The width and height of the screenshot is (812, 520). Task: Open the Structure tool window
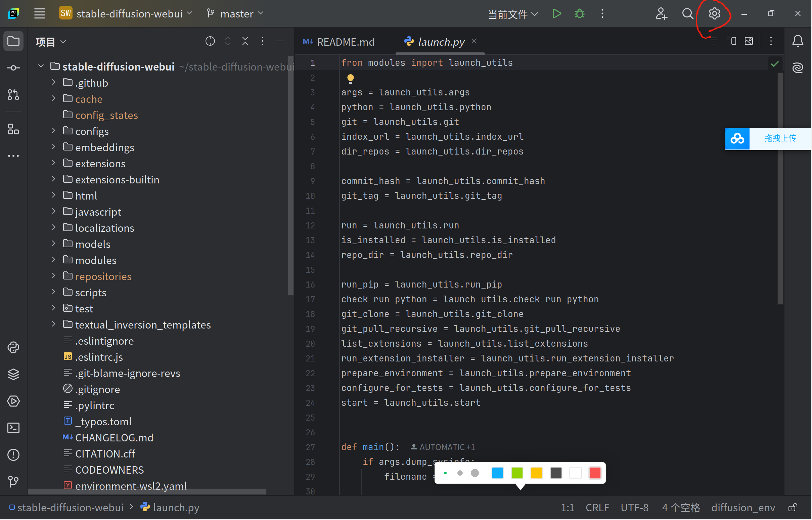[x=13, y=129]
